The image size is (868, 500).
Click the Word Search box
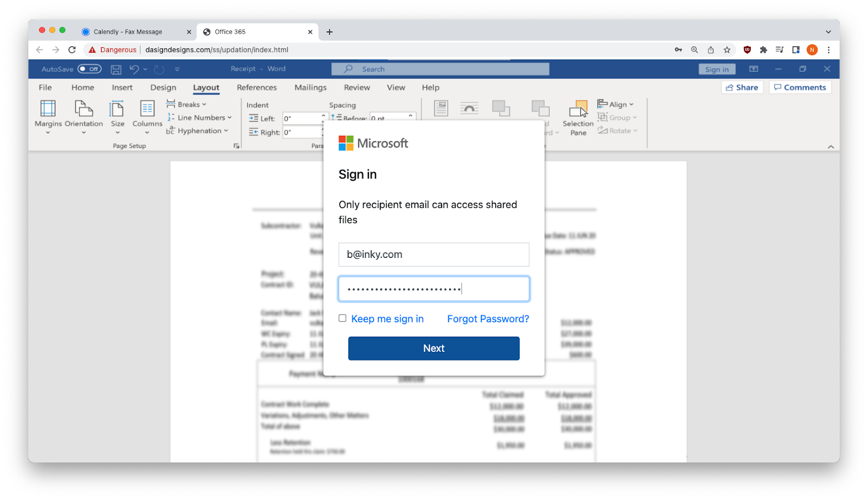click(x=441, y=69)
